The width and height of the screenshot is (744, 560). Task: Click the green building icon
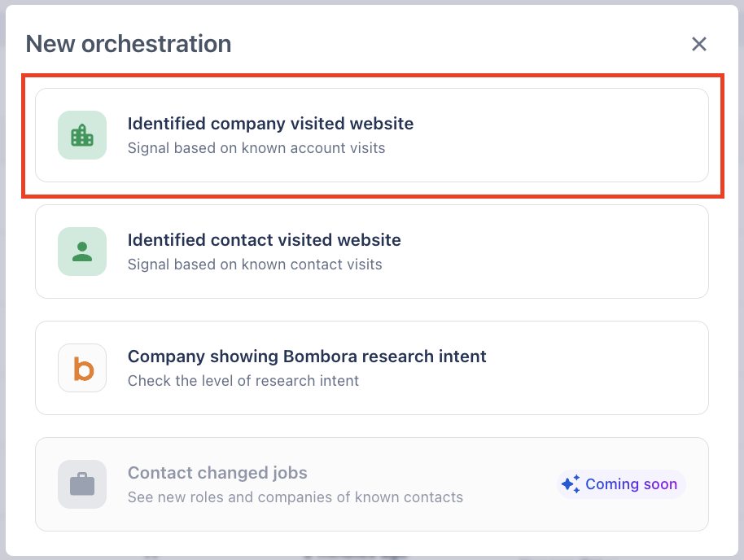(82, 135)
